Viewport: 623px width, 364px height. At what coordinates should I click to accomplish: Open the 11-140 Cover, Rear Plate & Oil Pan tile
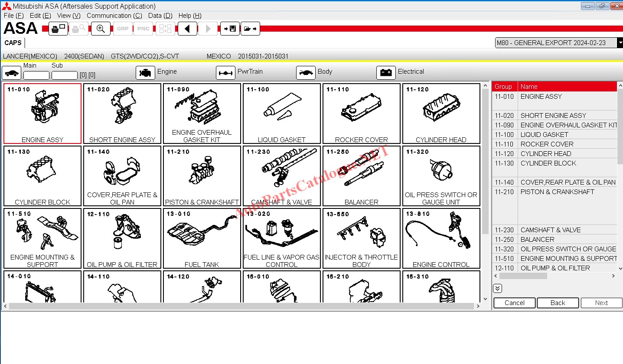[x=122, y=176]
